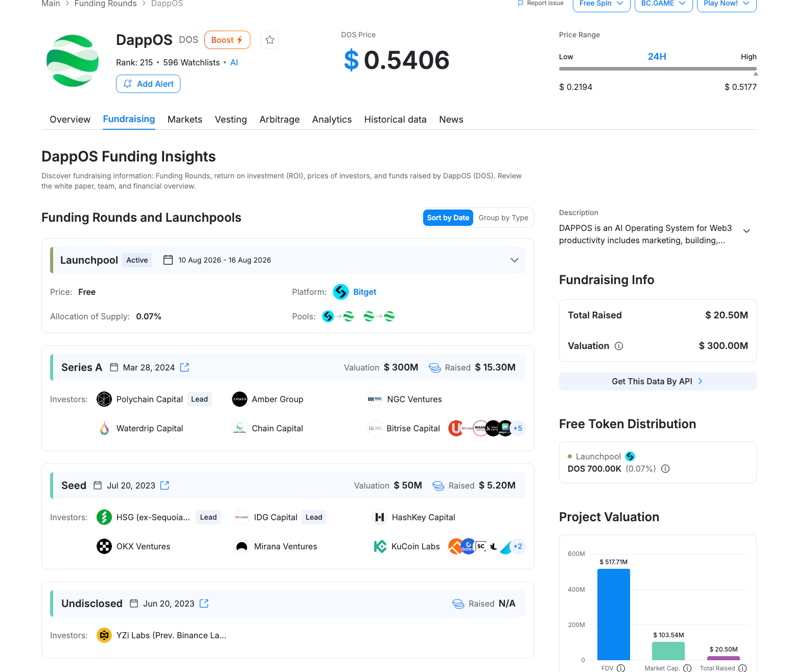Open IDG Capital investor logo
Image resolution: width=788 pixels, height=672 pixels.
[242, 517]
